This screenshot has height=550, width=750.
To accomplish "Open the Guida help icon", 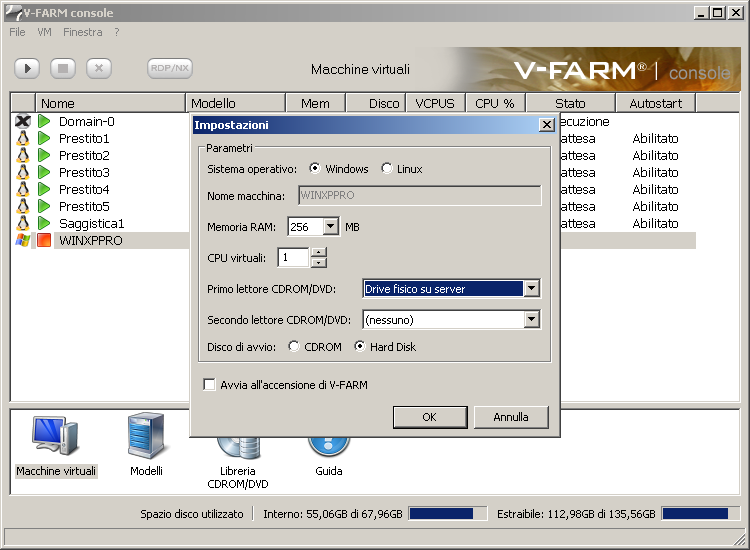I will (x=329, y=447).
